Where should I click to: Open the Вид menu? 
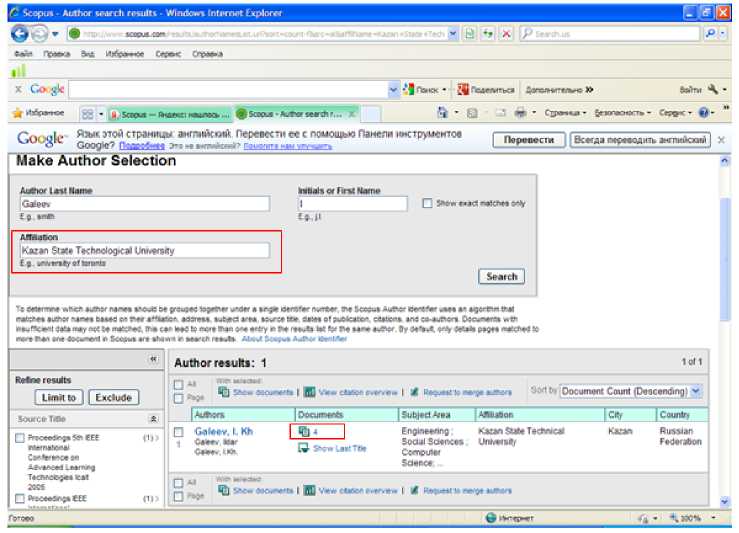click(x=88, y=54)
